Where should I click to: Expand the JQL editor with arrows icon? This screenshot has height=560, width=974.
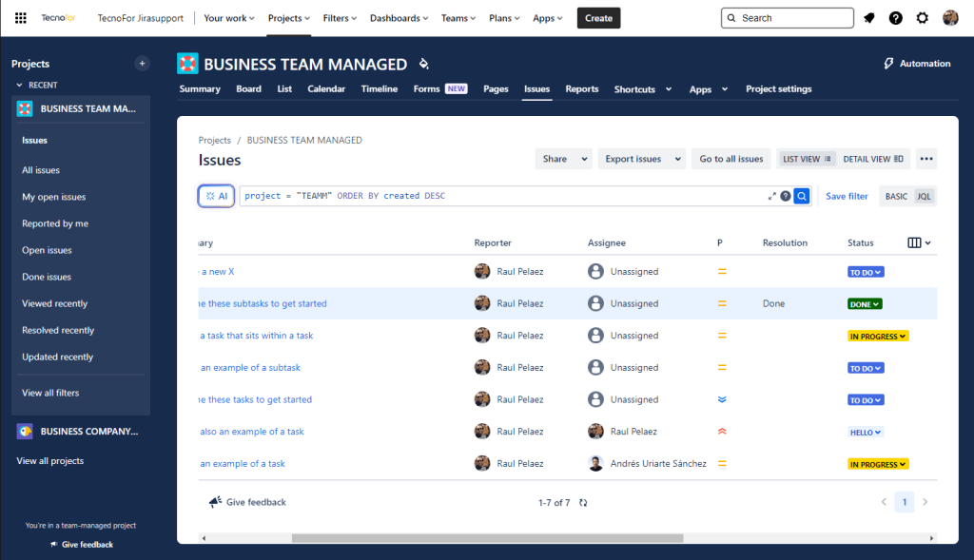click(x=772, y=196)
